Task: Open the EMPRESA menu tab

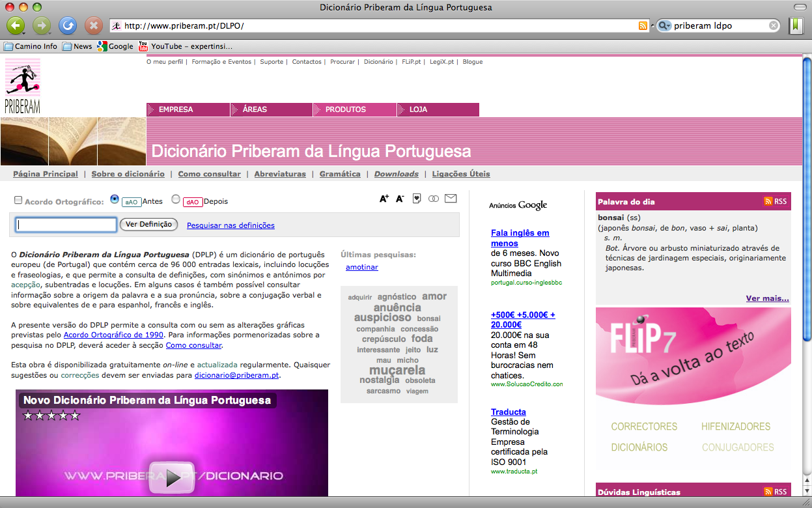Action: 188,109
